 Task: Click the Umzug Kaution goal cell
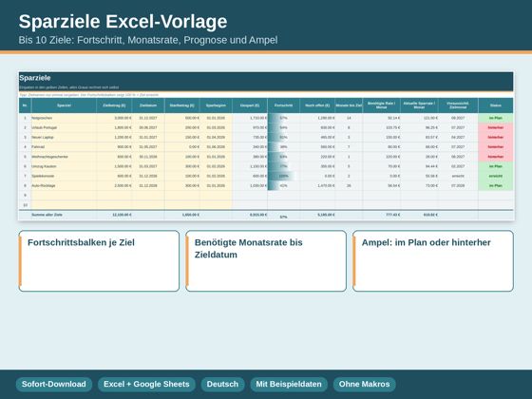(64, 166)
